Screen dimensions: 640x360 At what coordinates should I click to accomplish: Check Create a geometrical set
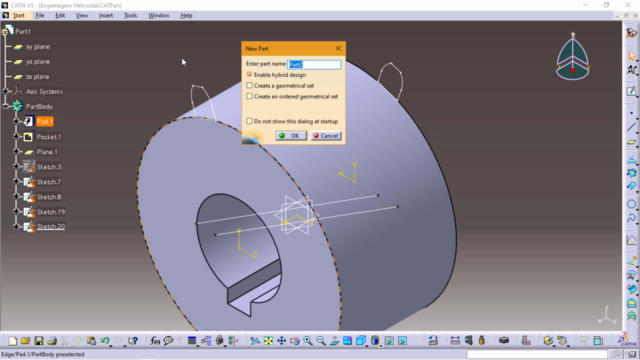coord(249,86)
